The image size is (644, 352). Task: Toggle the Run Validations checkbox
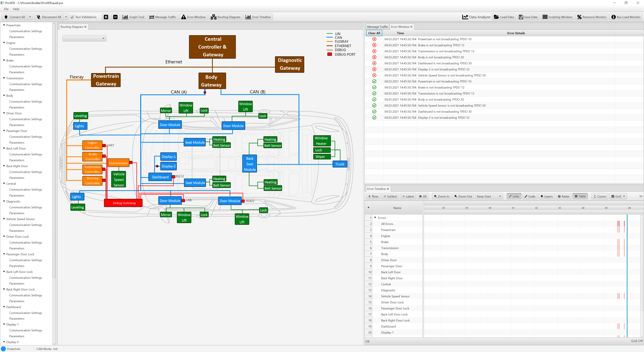(72, 17)
